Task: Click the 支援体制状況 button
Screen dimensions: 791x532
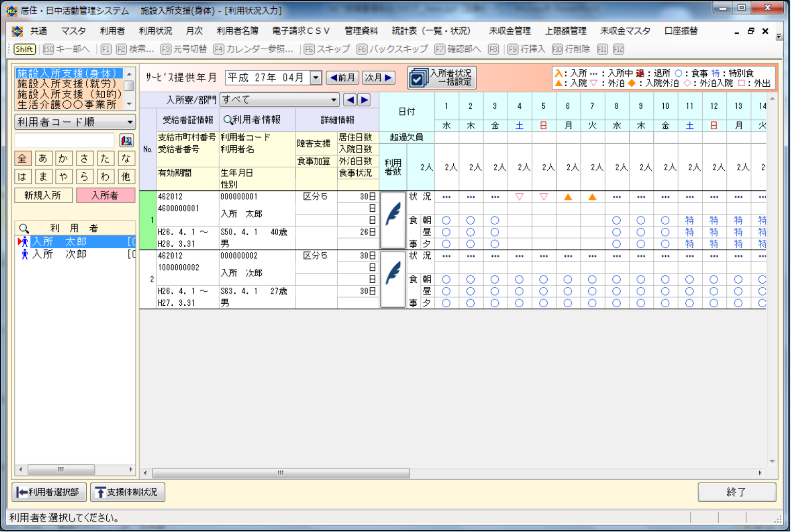Action: point(127,492)
